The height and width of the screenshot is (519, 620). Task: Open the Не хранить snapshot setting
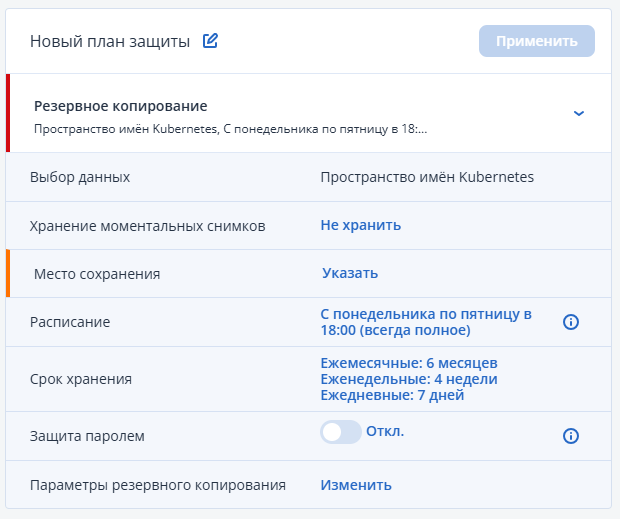(361, 225)
